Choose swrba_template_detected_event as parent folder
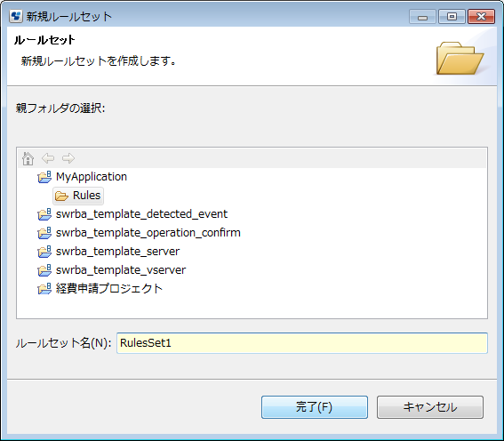The height and width of the screenshot is (441, 504). pos(141,214)
